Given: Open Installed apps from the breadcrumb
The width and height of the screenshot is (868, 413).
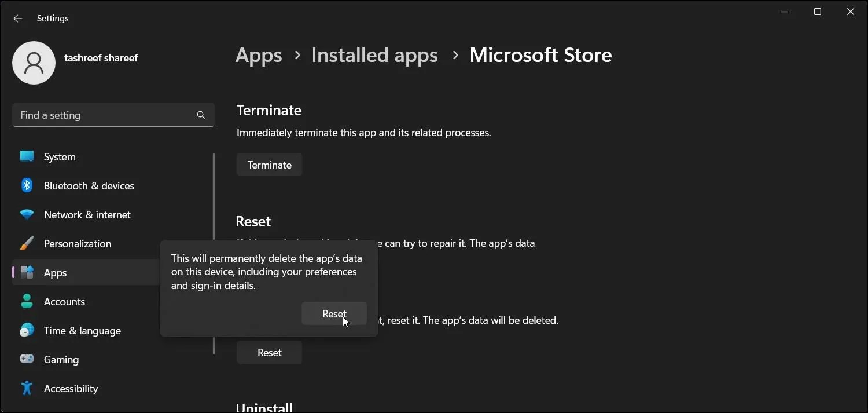Looking at the screenshot, I should coord(374,55).
